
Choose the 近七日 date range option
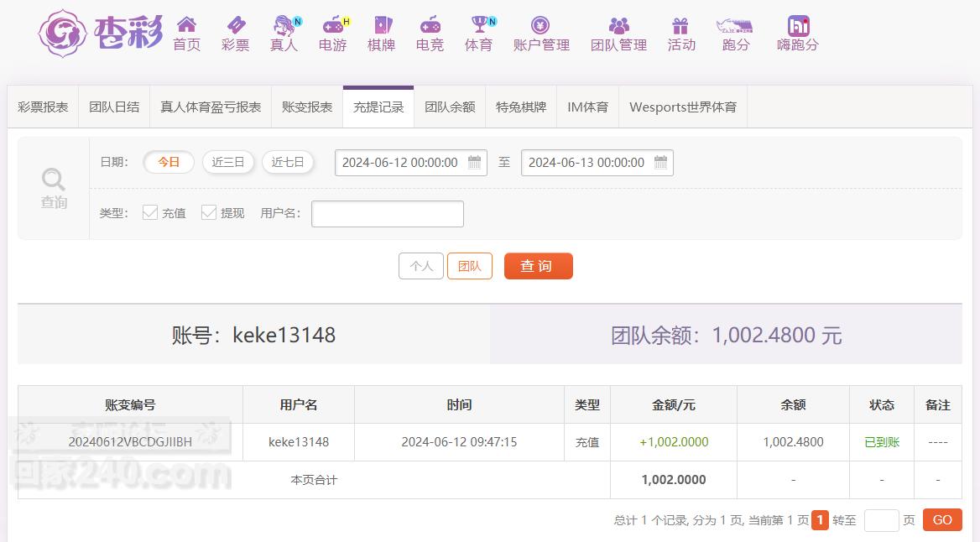click(x=288, y=162)
